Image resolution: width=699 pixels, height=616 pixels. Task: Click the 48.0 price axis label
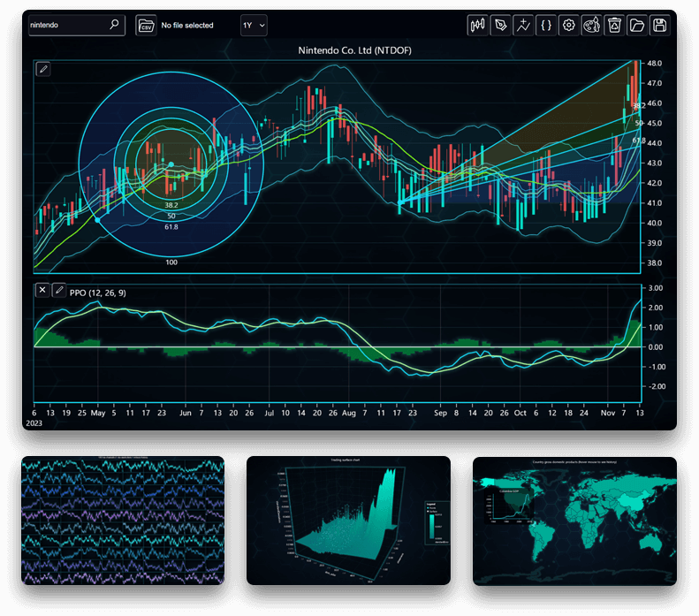pyautogui.click(x=655, y=64)
